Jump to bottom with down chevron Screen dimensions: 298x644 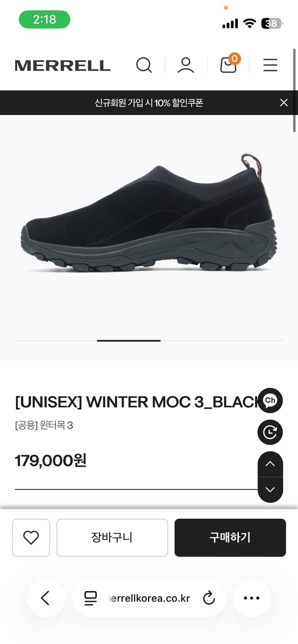pyautogui.click(x=270, y=490)
